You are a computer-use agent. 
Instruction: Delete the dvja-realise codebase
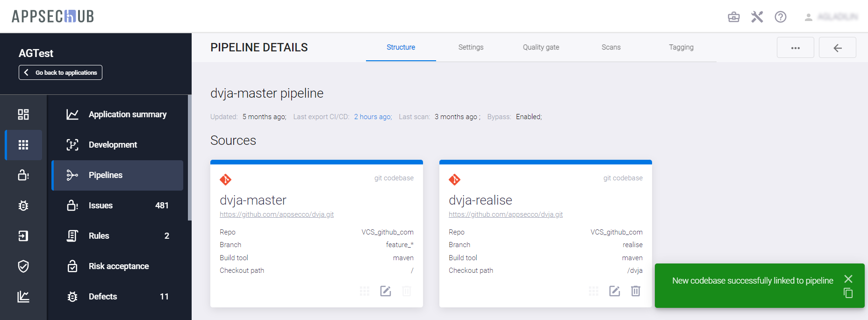[x=635, y=291]
